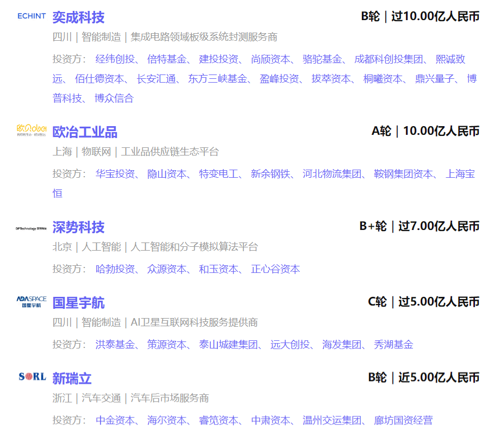Open investor 海发集团
This screenshot has width=494, height=448.
coord(342,345)
